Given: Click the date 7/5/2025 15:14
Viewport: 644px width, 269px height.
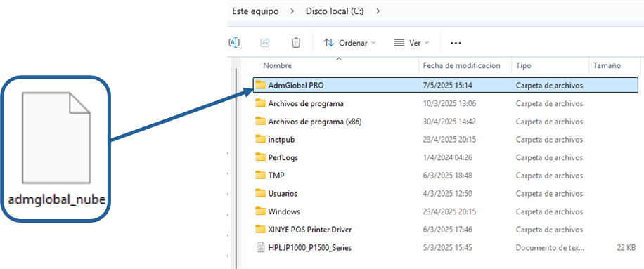Looking at the screenshot, I should 447,86.
